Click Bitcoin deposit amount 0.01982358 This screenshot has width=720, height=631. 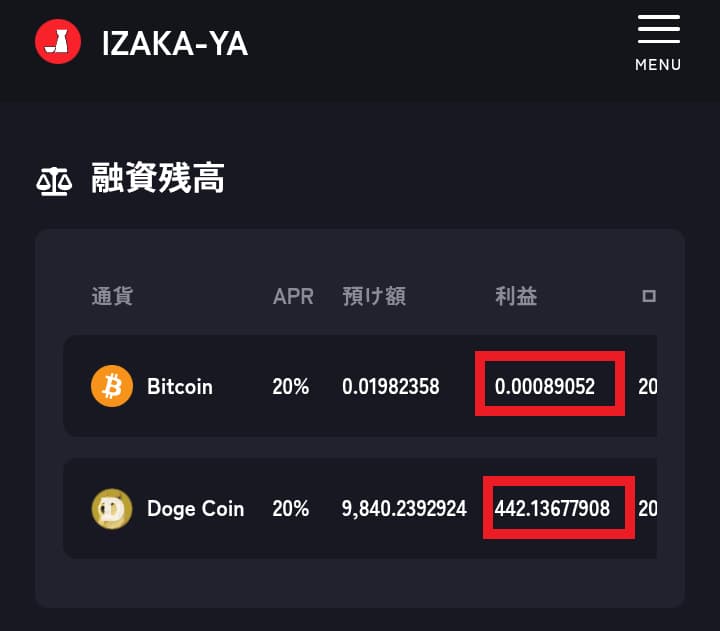(x=390, y=386)
